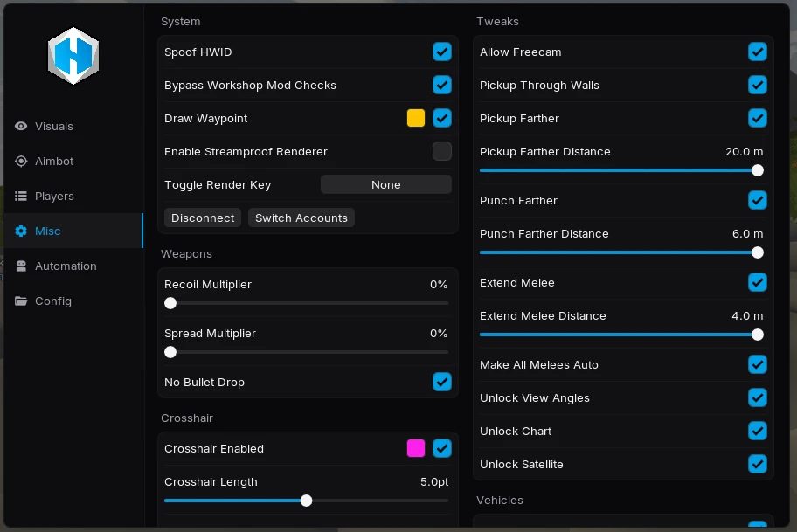Uncheck the Draw Waypoint checkbox
The height and width of the screenshot is (532, 797).
point(442,119)
